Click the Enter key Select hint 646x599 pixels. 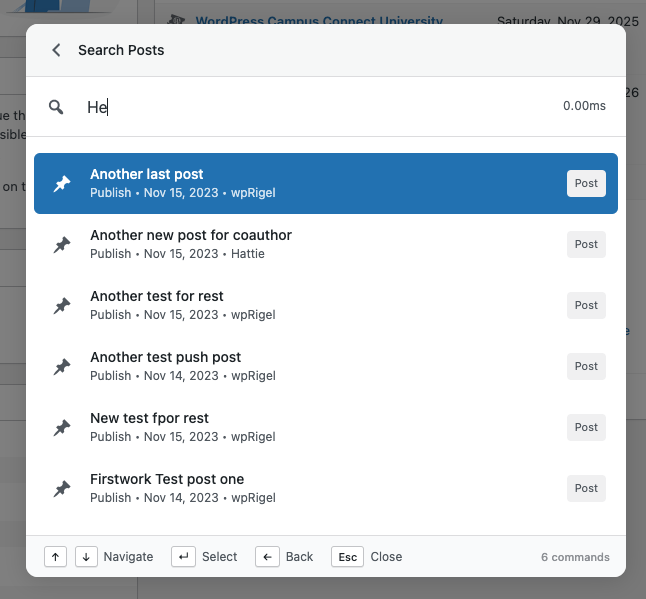point(183,557)
